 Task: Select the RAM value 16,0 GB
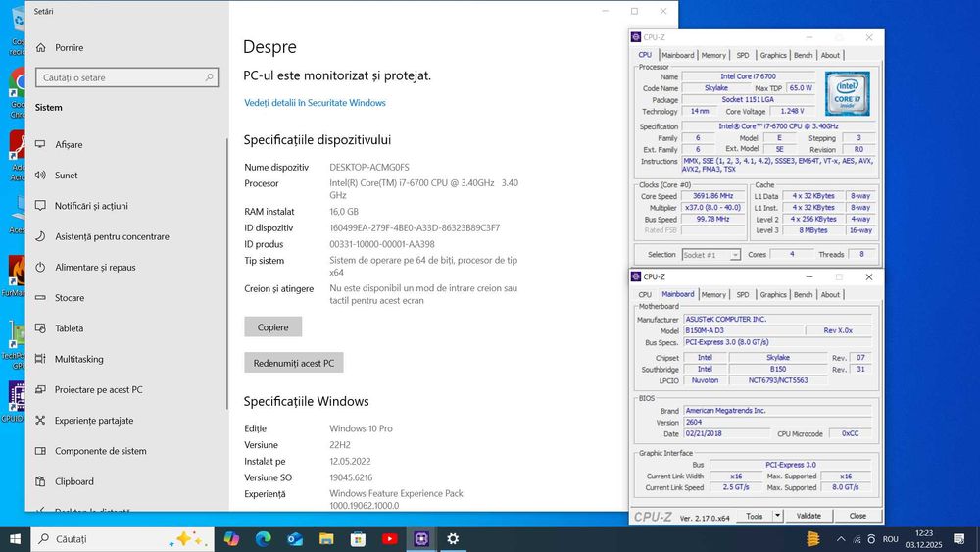[344, 212]
